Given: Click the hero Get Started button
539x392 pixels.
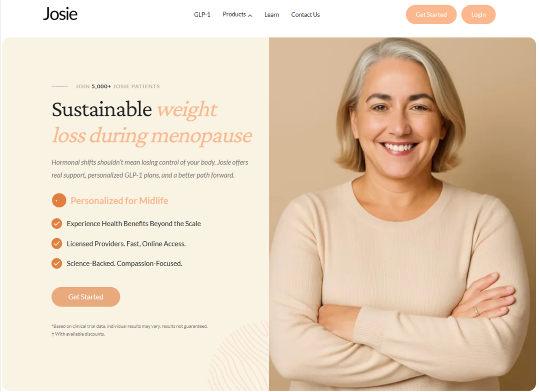Looking at the screenshot, I should pos(86,297).
